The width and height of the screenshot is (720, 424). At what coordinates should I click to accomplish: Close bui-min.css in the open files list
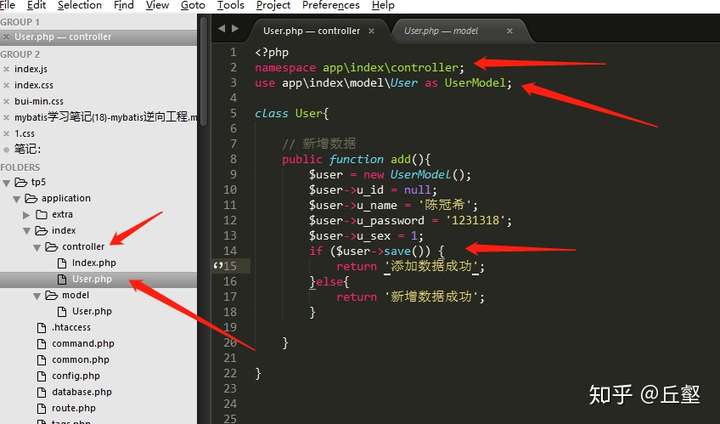pyautogui.click(x=6, y=101)
